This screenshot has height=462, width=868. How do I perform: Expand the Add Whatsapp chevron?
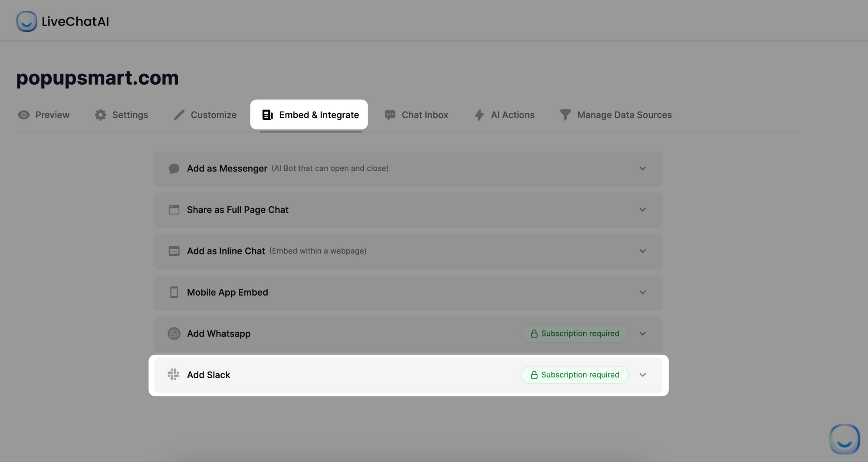pyautogui.click(x=643, y=333)
